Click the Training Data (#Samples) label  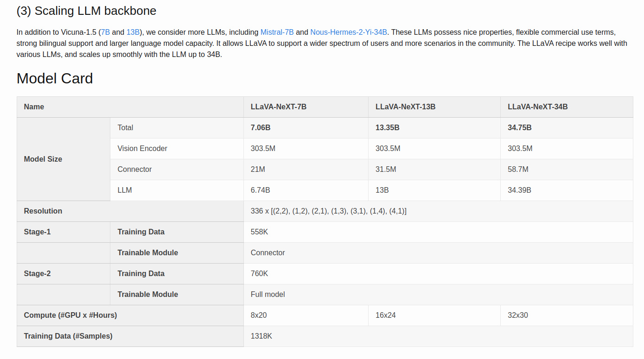68,336
